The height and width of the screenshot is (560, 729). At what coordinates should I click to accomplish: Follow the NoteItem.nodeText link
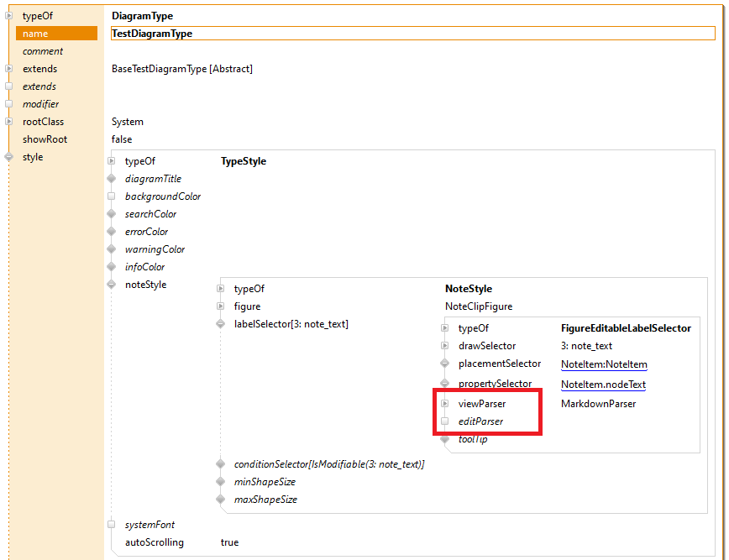(603, 385)
